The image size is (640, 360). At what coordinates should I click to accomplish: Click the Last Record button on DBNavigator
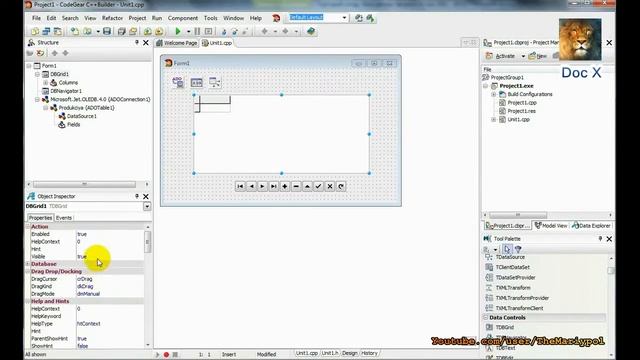[273, 186]
